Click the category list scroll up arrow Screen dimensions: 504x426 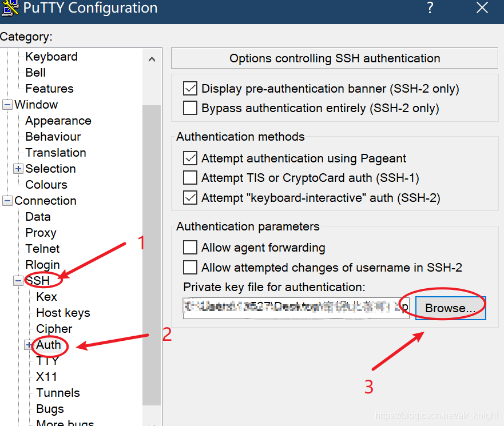coord(152,59)
